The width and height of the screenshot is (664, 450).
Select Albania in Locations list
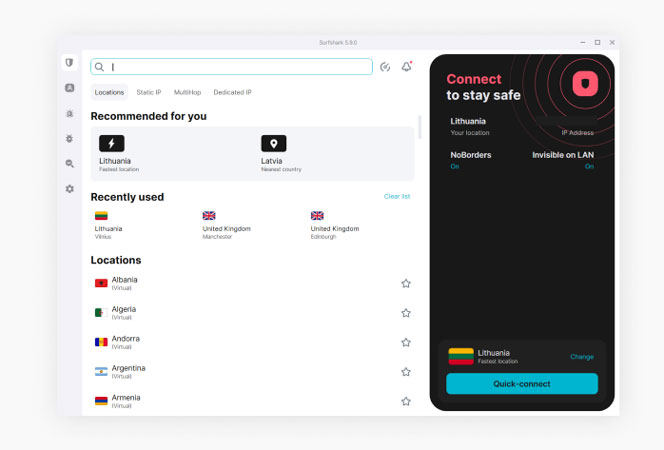pyautogui.click(x=252, y=284)
